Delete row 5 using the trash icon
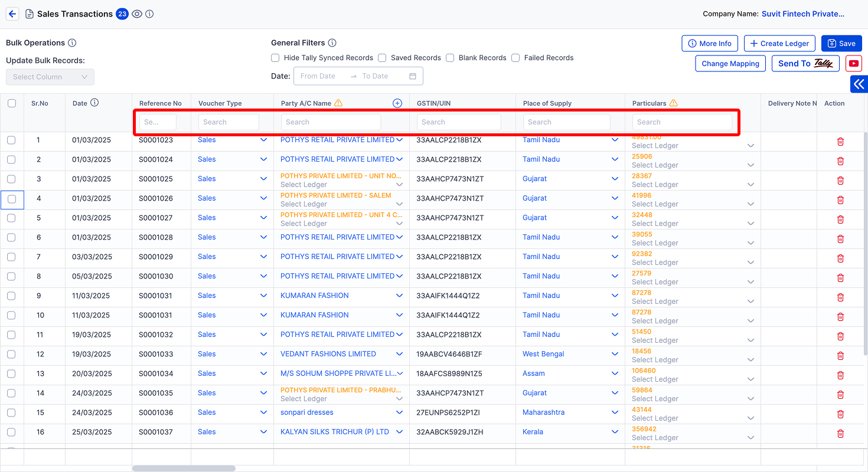 pos(840,219)
